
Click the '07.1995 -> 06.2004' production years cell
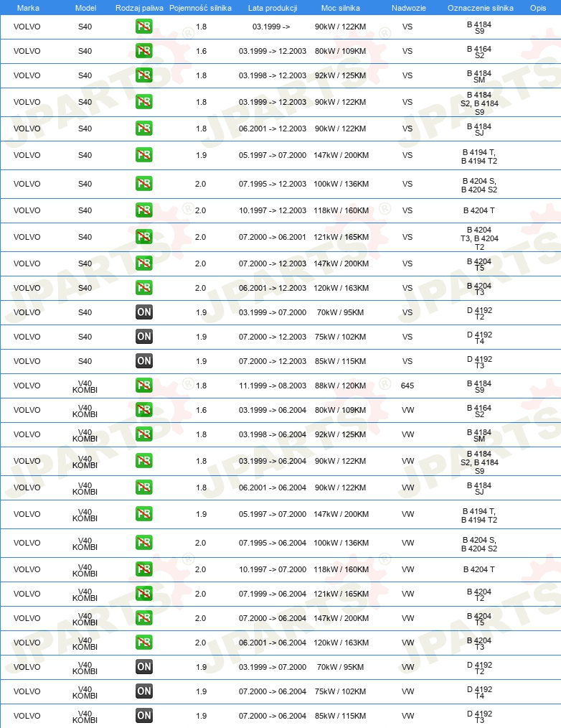(273, 542)
